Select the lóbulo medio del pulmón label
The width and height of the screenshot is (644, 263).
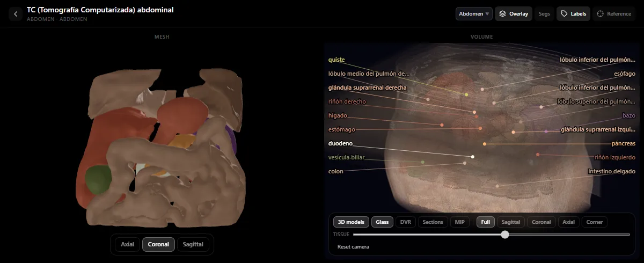tap(369, 74)
